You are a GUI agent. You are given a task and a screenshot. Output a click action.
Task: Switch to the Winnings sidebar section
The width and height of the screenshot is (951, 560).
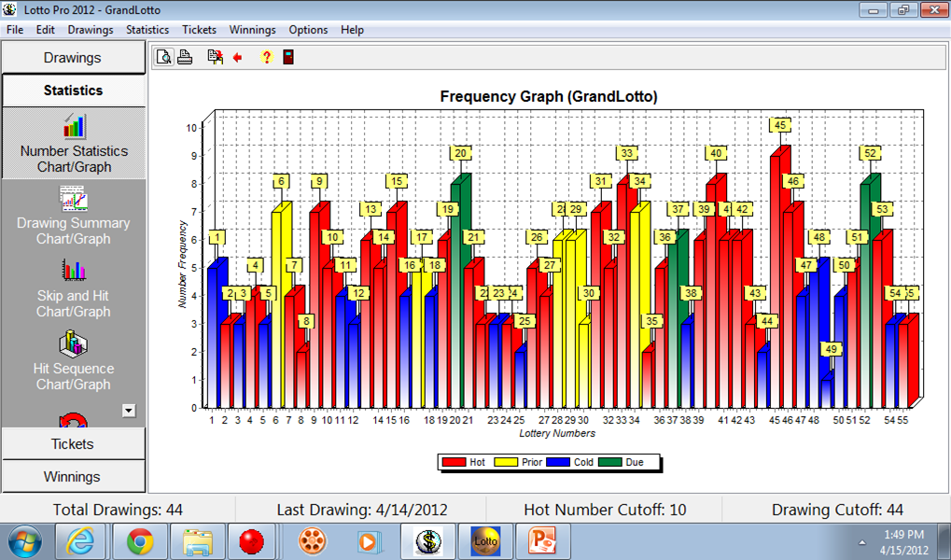[x=74, y=477]
